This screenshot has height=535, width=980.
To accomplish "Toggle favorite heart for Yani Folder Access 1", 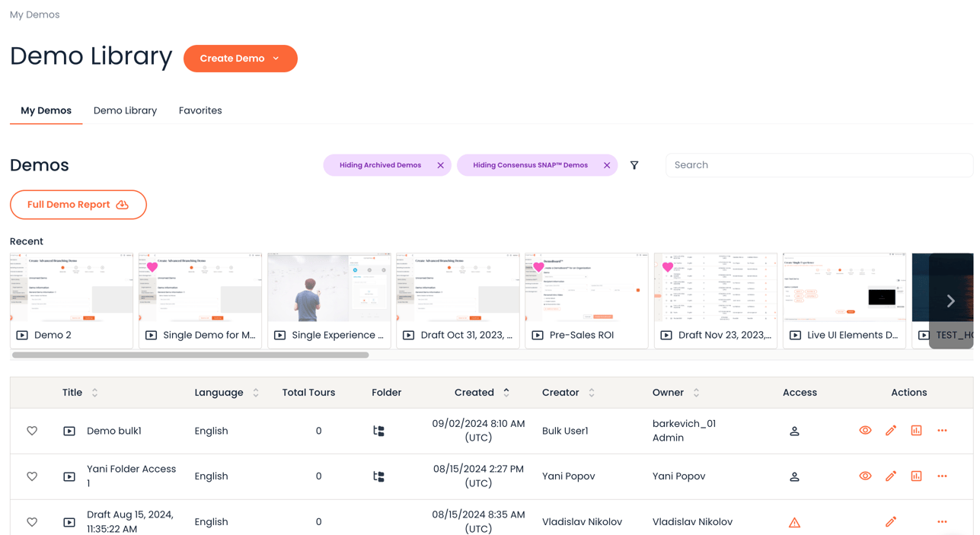I will point(32,476).
